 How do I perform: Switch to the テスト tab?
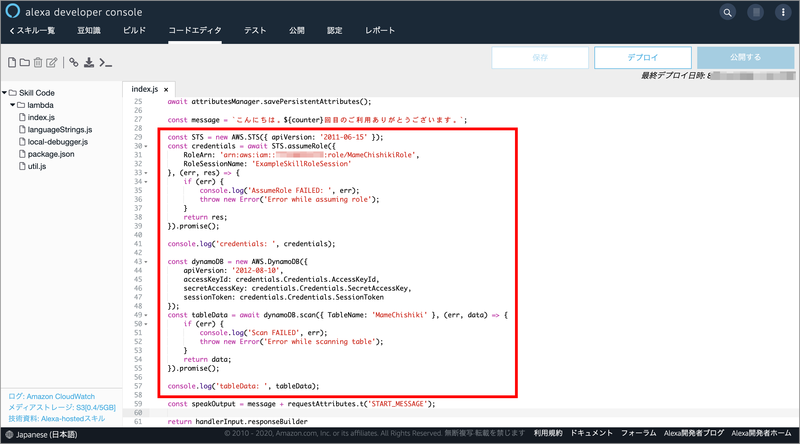255,31
